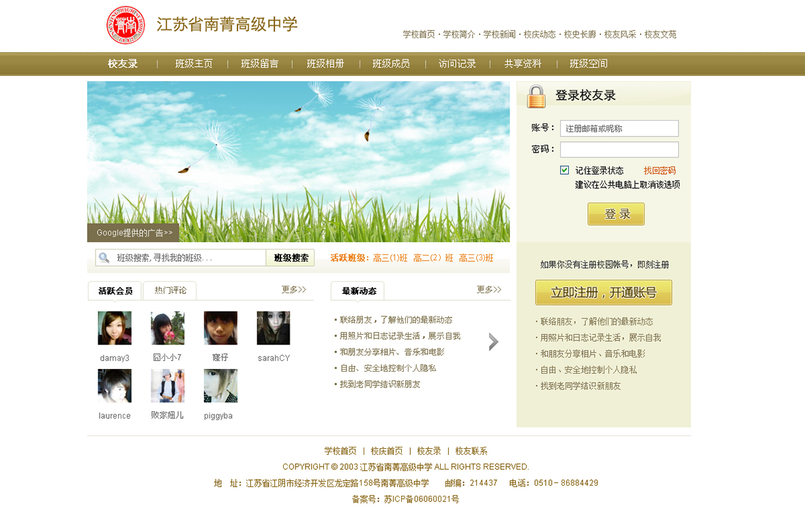
Task: Switch to the 热门评论 tab
Action: (x=170, y=291)
